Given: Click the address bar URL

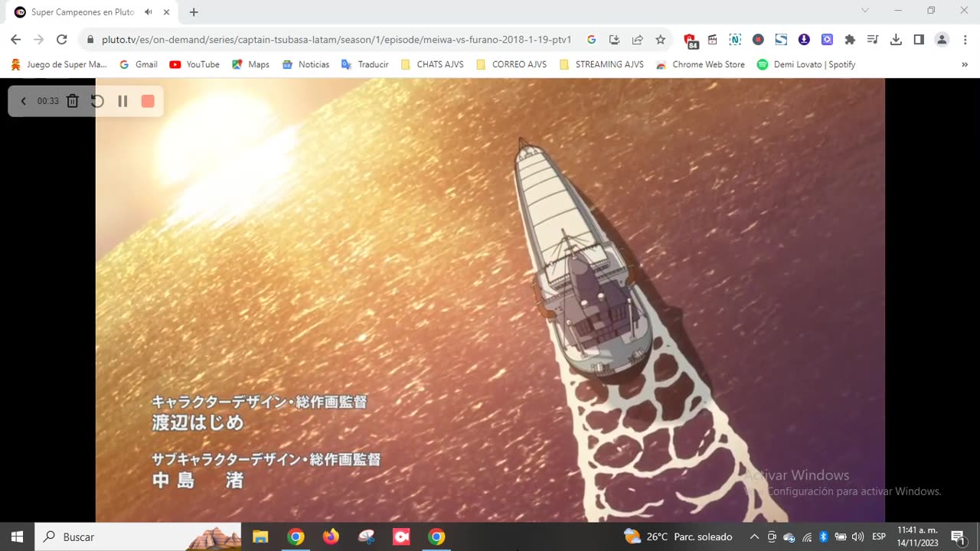Looking at the screenshot, I should tap(336, 40).
